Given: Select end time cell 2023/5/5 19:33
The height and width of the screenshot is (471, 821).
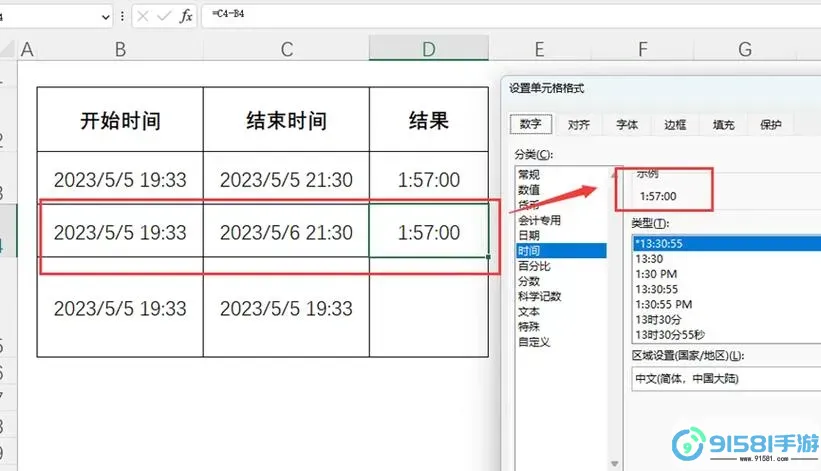Looking at the screenshot, I should click(x=286, y=308).
